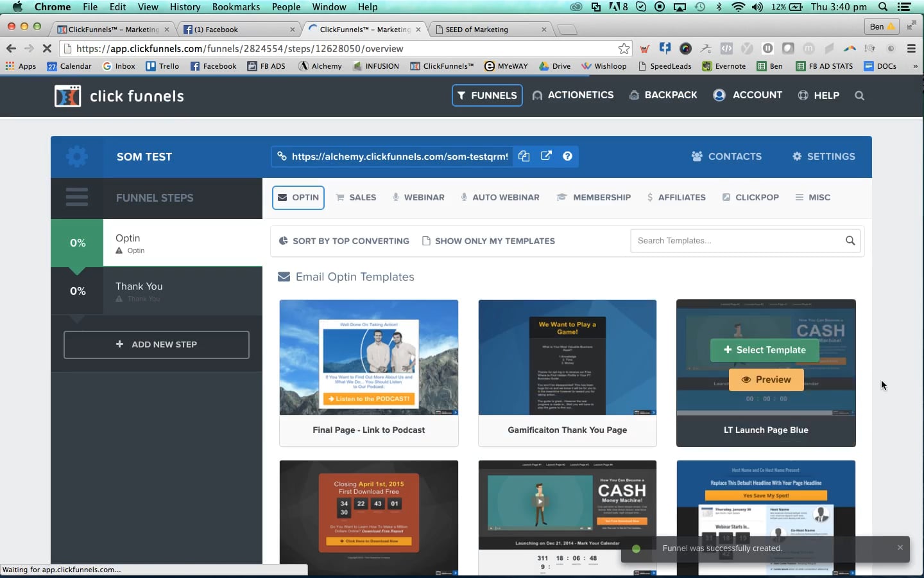Image resolution: width=924 pixels, height=578 pixels.
Task: Click the ClickFunnels logo icon
Action: [x=67, y=96]
